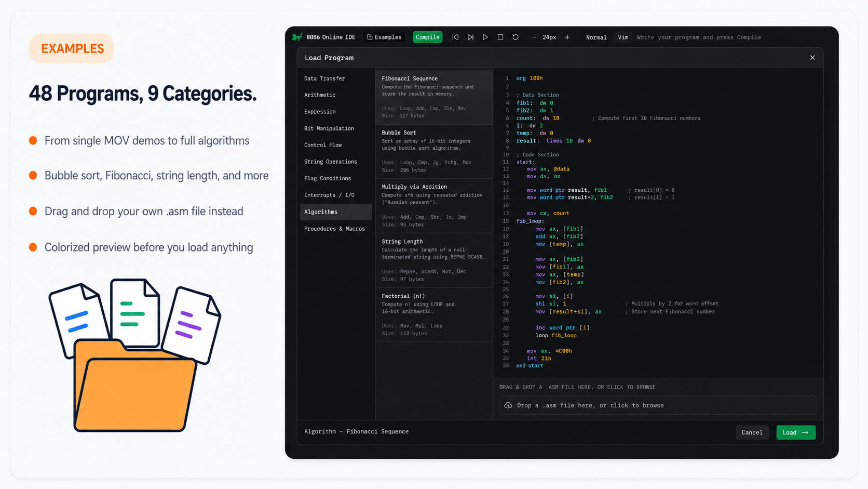This screenshot has width=868, height=489.
Task: Click 'org 100h' on code line 1
Action: (530, 78)
